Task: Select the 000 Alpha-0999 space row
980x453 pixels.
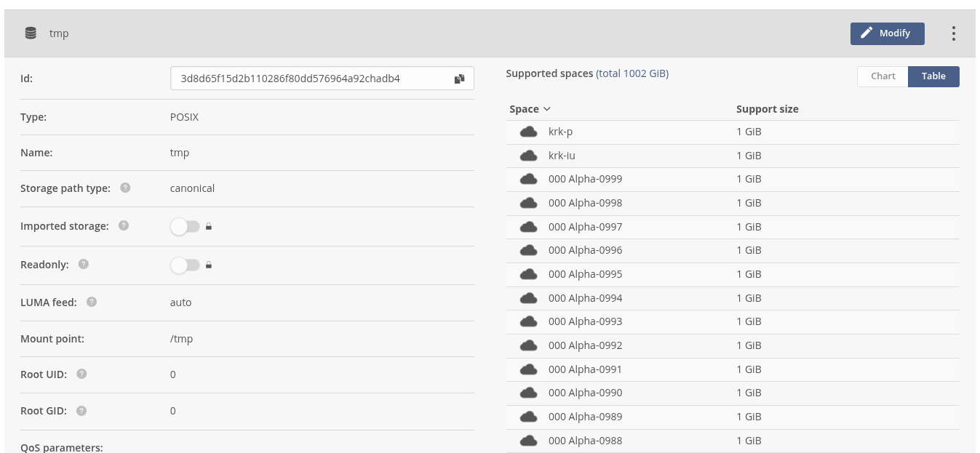Action: pos(585,180)
